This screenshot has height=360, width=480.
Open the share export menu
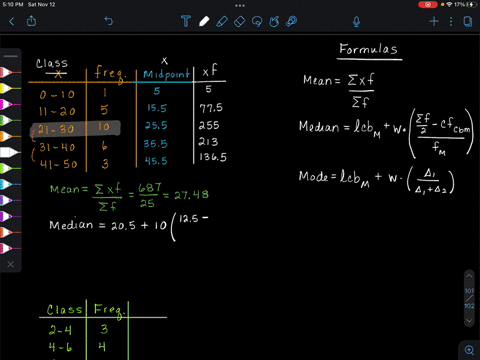31,21
